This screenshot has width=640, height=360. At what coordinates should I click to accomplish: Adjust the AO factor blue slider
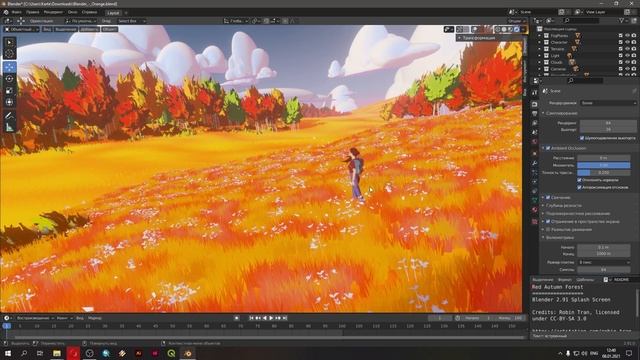604,165
